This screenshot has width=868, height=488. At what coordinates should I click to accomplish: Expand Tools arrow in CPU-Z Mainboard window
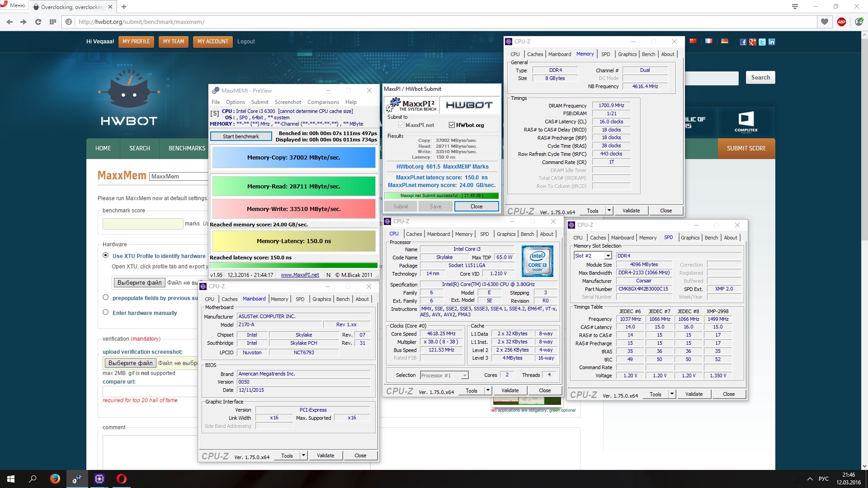[x=303, y=455]
